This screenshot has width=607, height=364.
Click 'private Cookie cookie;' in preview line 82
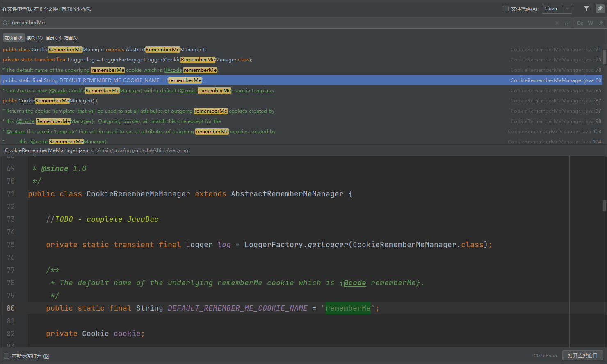[x=95, y=334]
